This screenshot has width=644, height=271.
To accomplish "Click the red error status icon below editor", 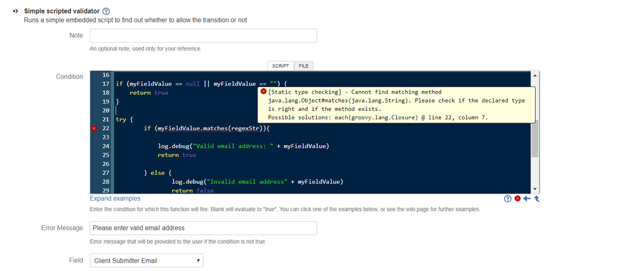I will pyautogui.click(x=518, y=199).
